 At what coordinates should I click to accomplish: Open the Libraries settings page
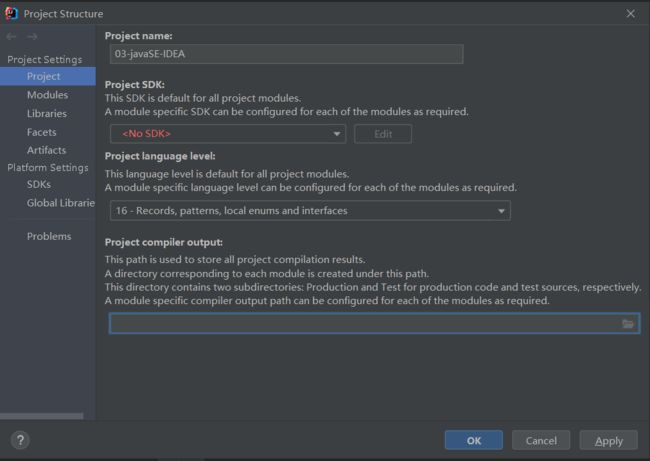point(48,114)
